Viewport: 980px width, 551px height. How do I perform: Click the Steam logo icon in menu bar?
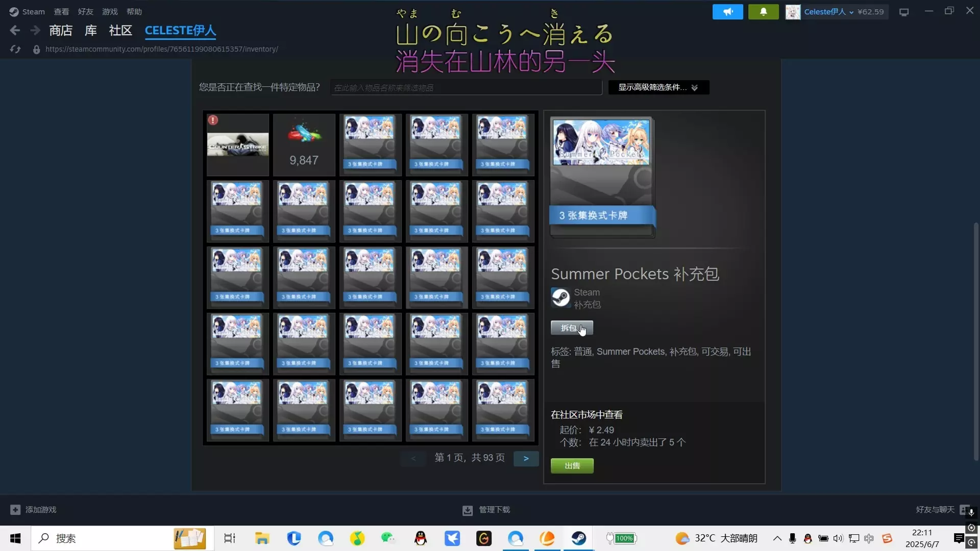click(x=14, y=12)
